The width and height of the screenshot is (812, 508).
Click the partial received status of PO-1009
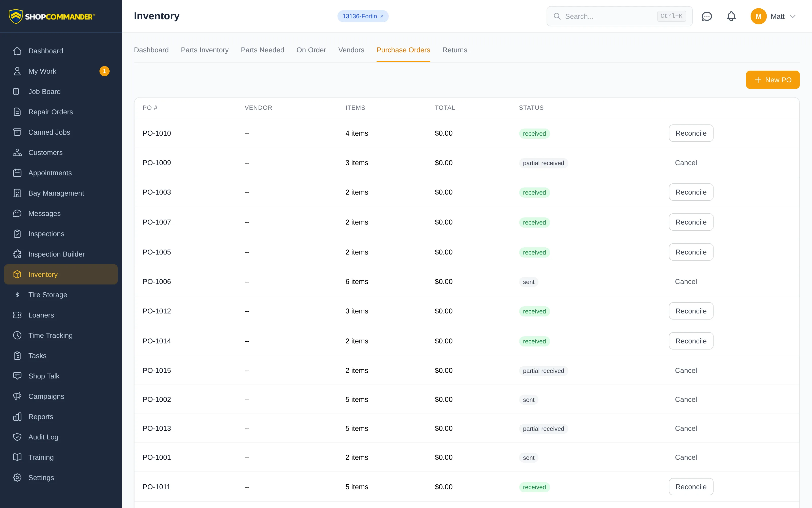543,163
